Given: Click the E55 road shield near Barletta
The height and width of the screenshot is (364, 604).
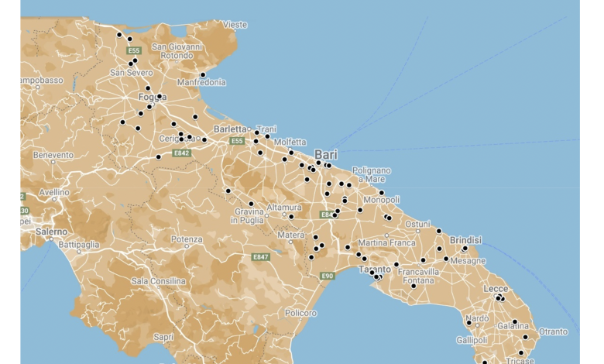Looking at the screenshot, I should point(237,141).
